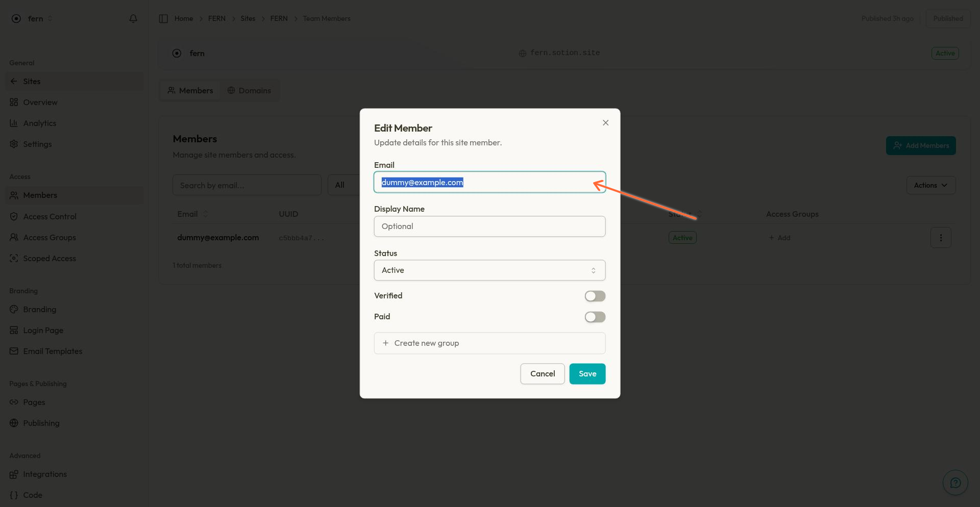Click the UUID c5bbb4a7 value
The width and height of the screenshot is (980, 507).
tap(301, 238)
